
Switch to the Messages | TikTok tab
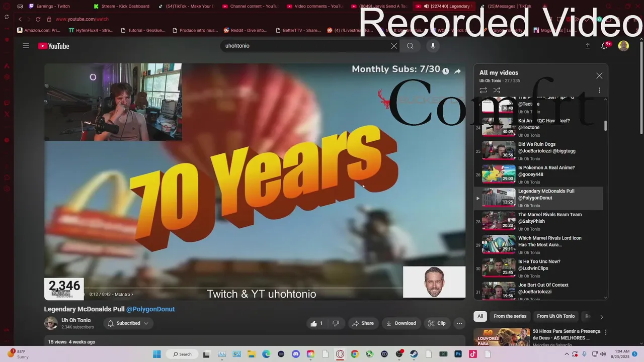pos(509,6)
